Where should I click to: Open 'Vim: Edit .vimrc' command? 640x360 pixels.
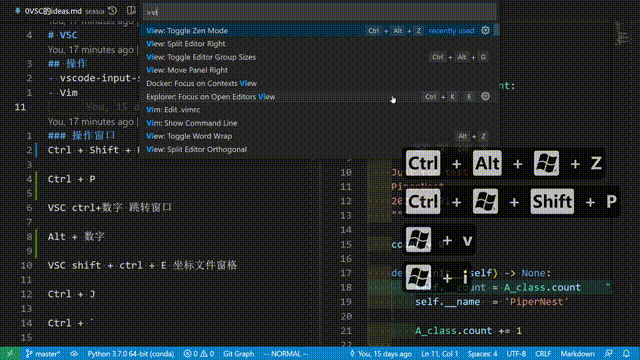[x=319, y=110]
